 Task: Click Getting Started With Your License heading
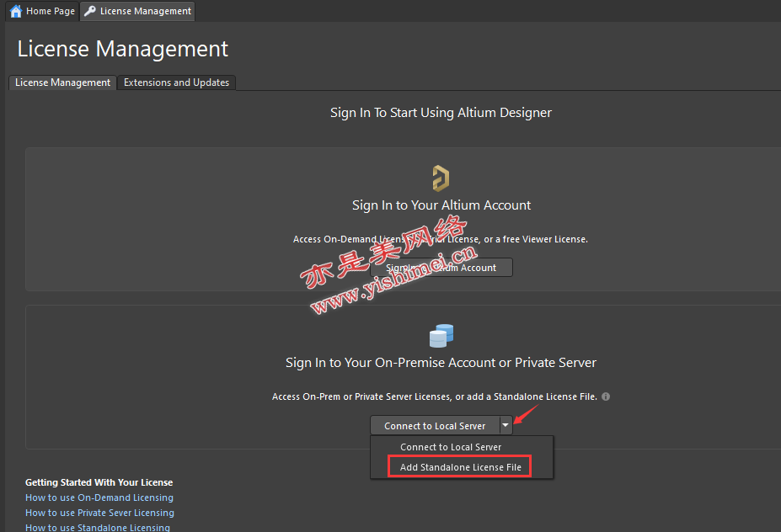point(99,482)
